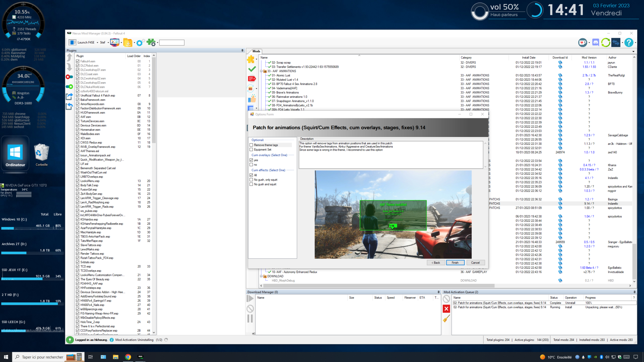Screen dimensions: 644x362
Task: Check the Remove theme tags option
Action: coord(251,145)
